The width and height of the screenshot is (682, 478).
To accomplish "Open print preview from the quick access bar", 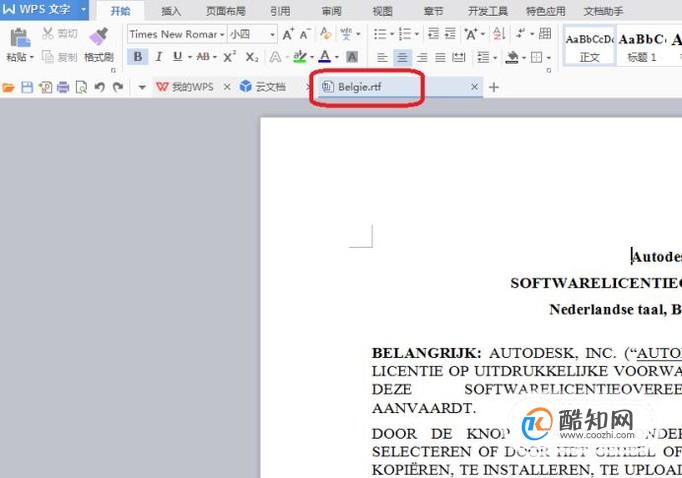I will tap(81, 87).
